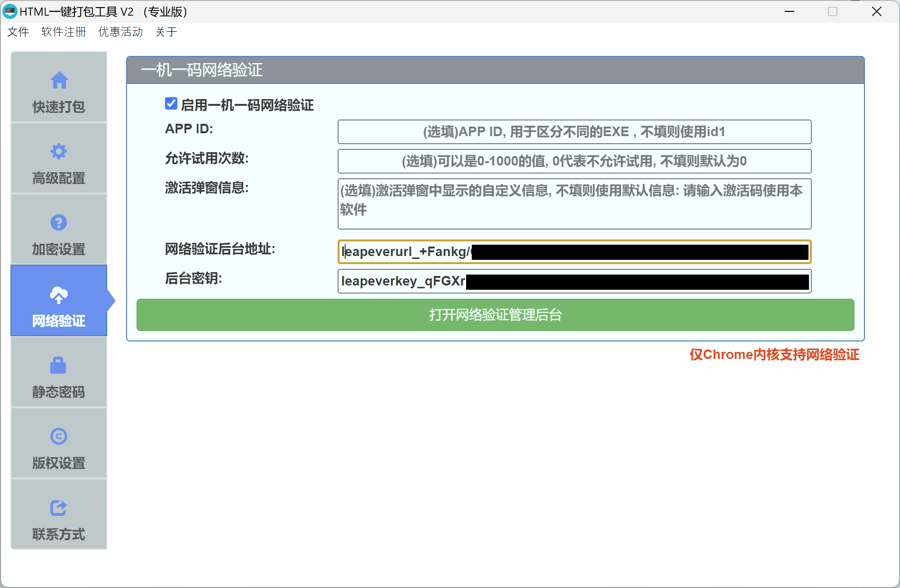
Task: Open 联系方式 via the share icon
Action: pos(58,508)
